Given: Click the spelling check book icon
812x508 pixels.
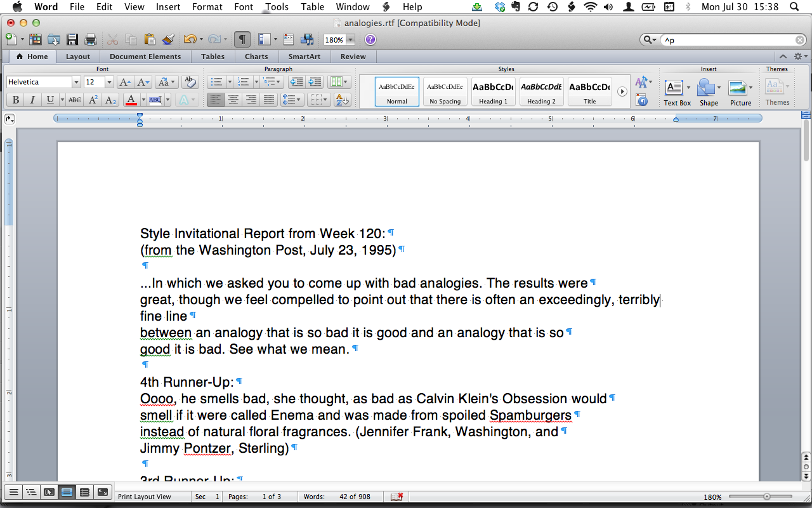Looking at the screenshot, I should [x=397, y=496].
